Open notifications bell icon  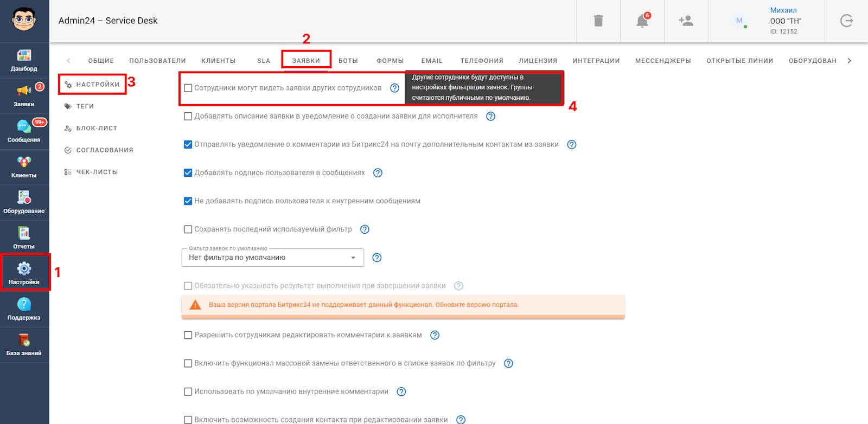(642, 21)
